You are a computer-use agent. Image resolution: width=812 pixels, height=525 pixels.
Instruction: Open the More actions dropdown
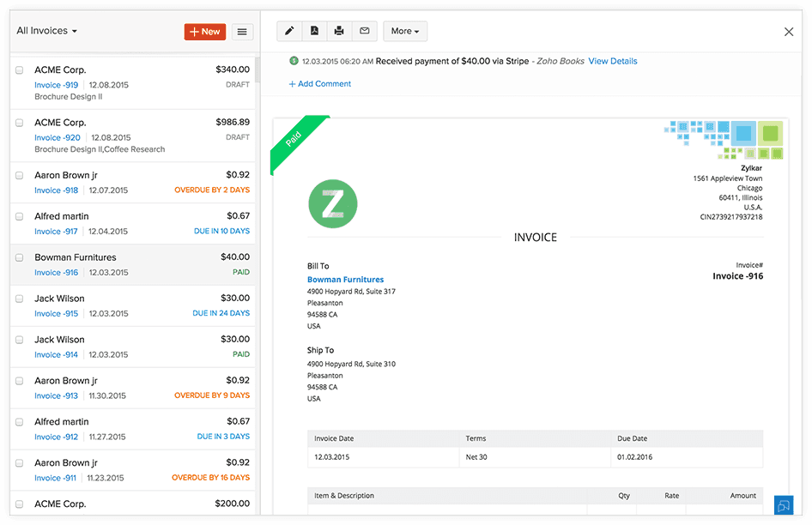[x=405, y=31]
